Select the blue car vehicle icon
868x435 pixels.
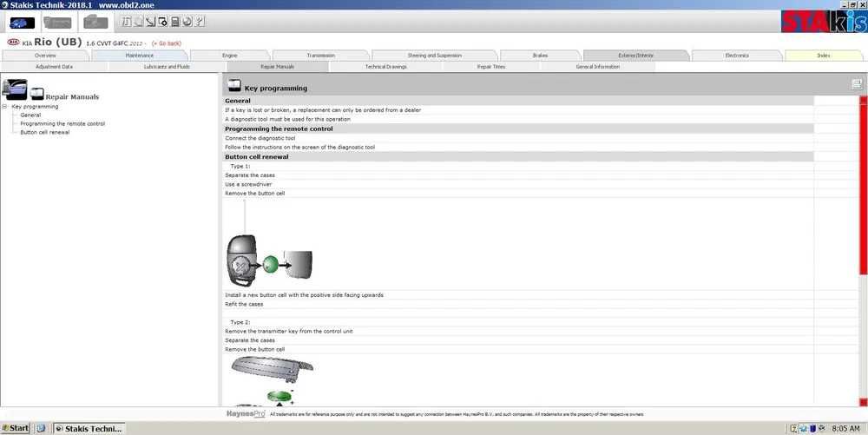(x=23, y=23)
